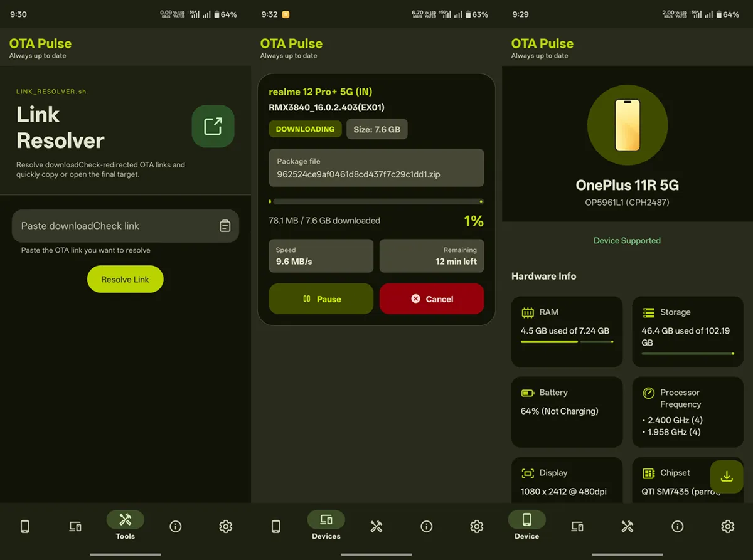Viewport: 753px width, 560px height.
Task: Open the Tools wrench icon in right screen's nav bar
Action: 627,526
